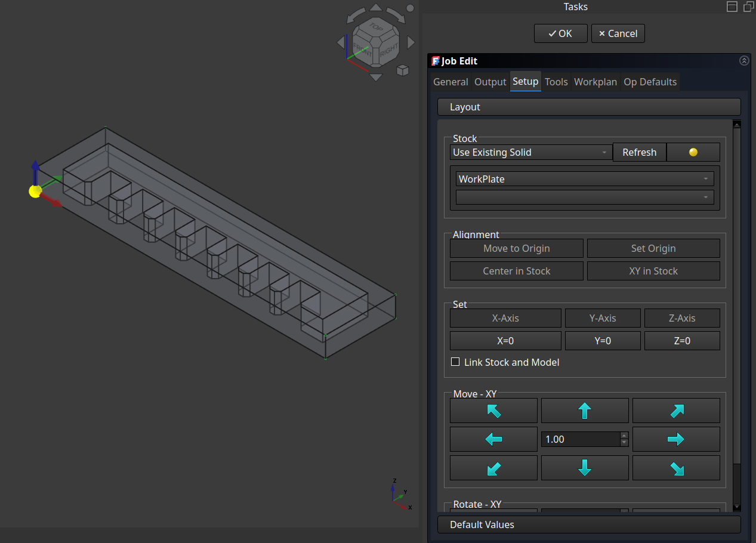
Task: Select the TOP face of navigation cube
Action: pyautogui.click(x=375, y=27)
